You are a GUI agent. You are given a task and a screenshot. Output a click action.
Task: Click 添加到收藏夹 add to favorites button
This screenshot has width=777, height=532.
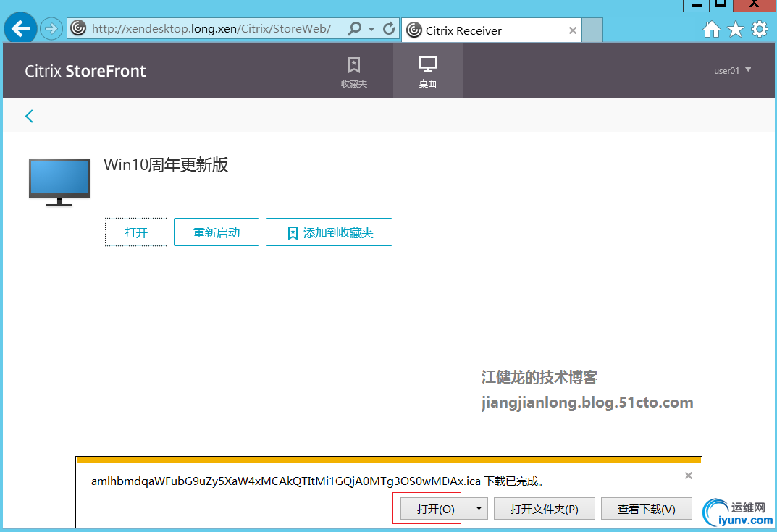[x=329, y=232]
